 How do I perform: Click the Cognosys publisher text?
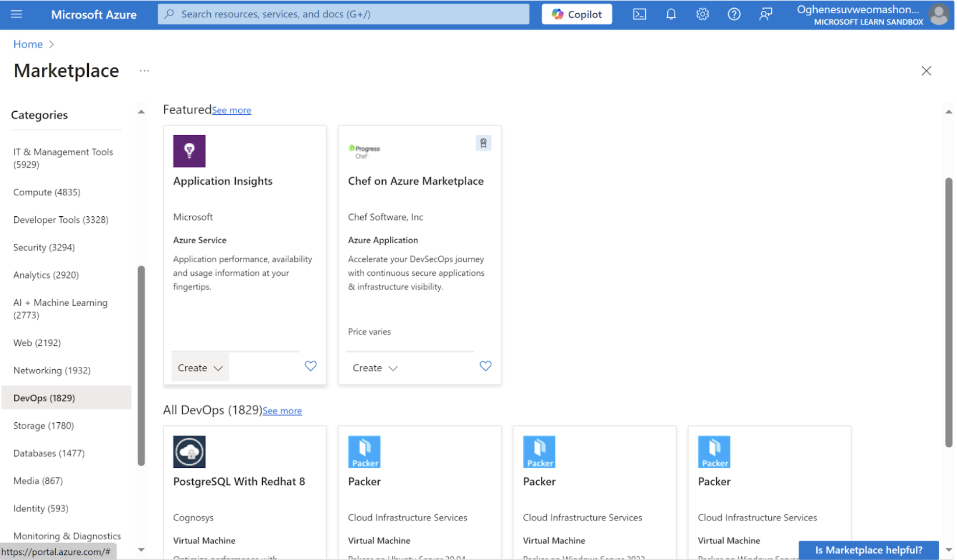tap(194, 518)
